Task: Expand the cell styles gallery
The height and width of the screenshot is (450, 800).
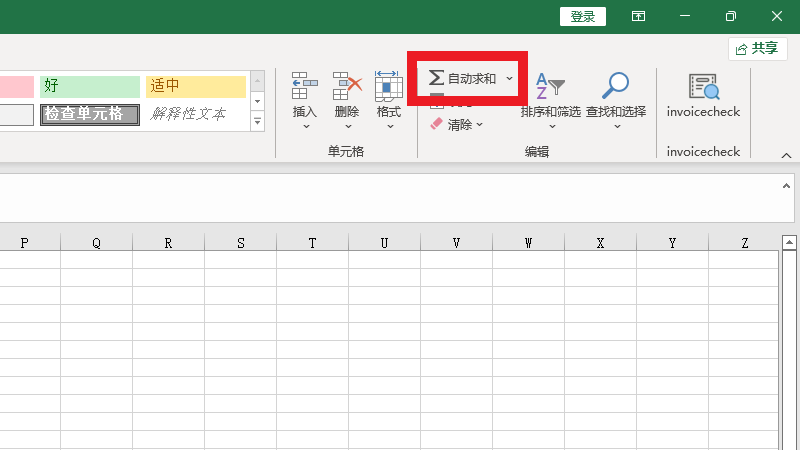Action: pyautogui.click(x=257, y=122)
